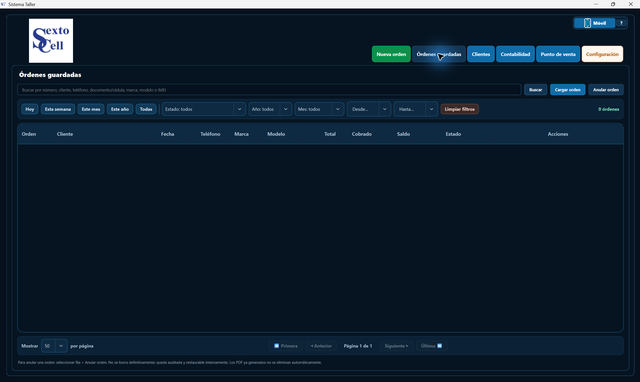Click the Acciones column header
The image size is (640, 382).
tap(558, 134)
